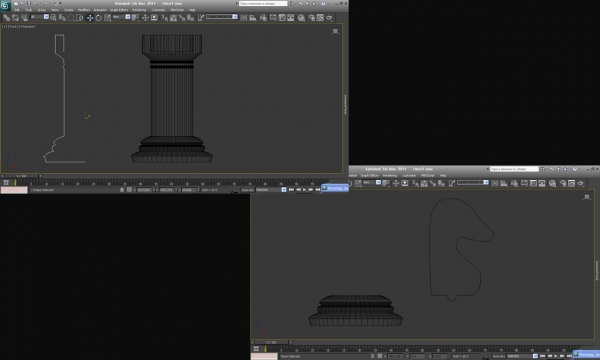Viewport: 600px width, 360px height.
Task: Activate Select and Rotate tool in rook window
Action: point(99,18)
